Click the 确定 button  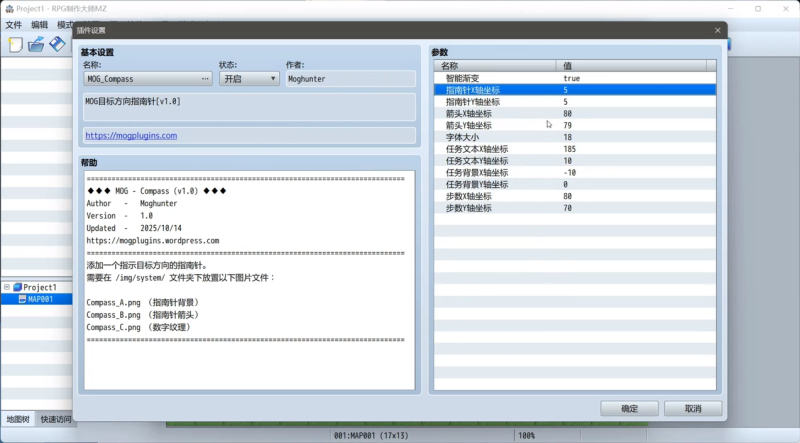(x=629, y=409)
